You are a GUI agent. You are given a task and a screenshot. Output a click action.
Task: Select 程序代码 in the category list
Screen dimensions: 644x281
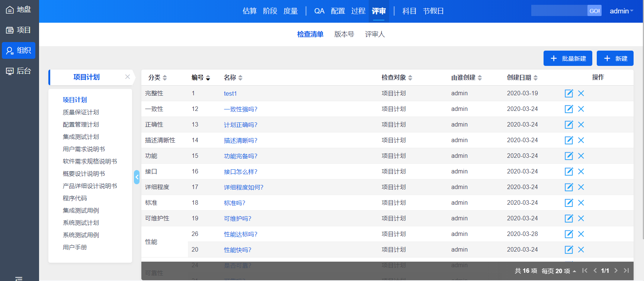pyautogui.click(x=75, y=198)
